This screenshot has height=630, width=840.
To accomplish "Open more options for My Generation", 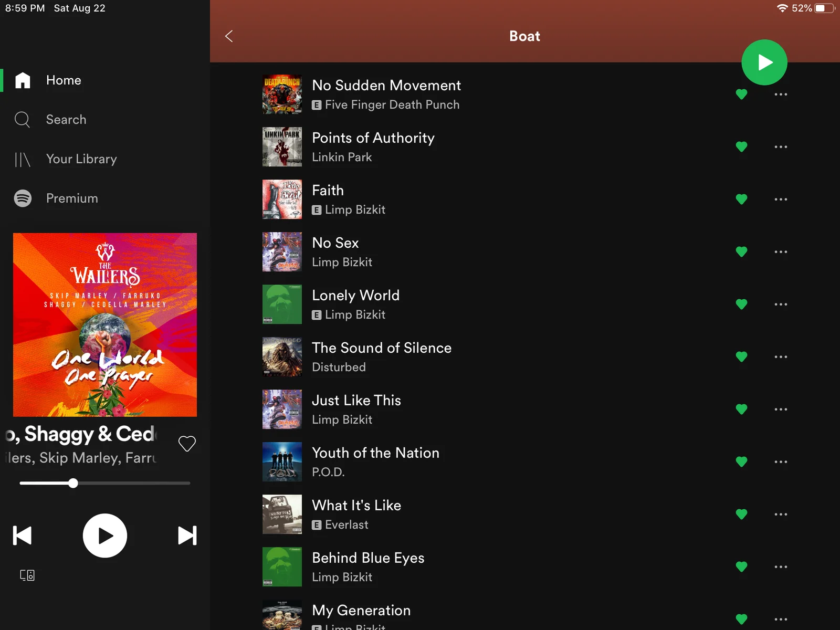I will (781, 619).
